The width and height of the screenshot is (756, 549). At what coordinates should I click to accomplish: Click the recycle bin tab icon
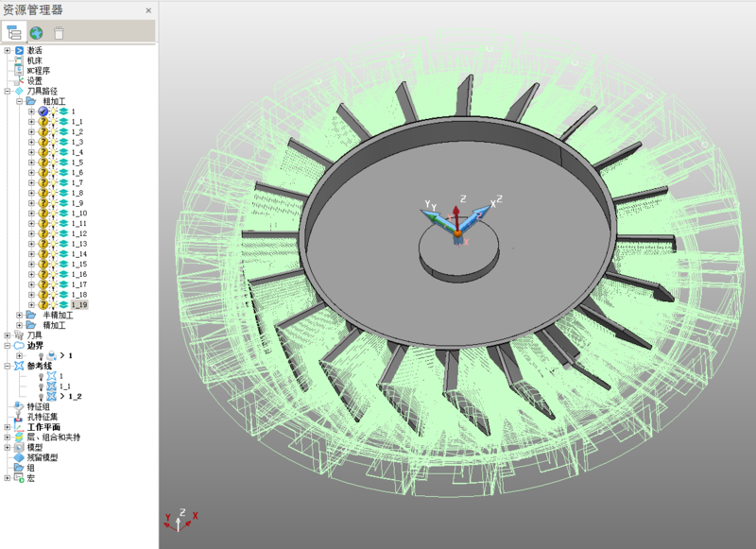59,32
